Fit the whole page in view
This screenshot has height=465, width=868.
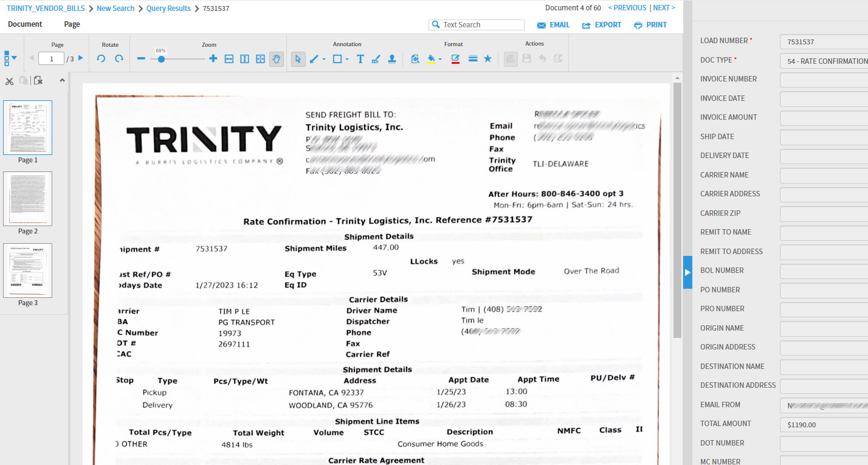pyautogui.click(x=261, y=58)
